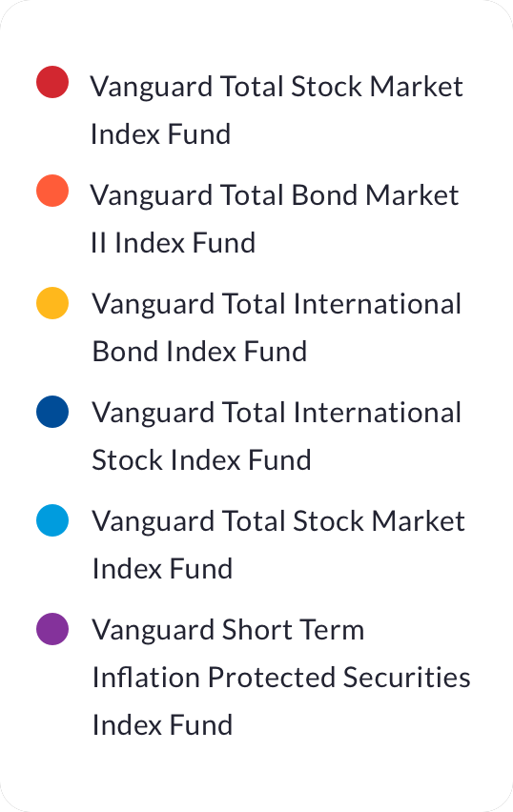The image size is (513, 812).
Task: Select Vanguard Total Bond Market II Index Fund
Action: point(275,219)
